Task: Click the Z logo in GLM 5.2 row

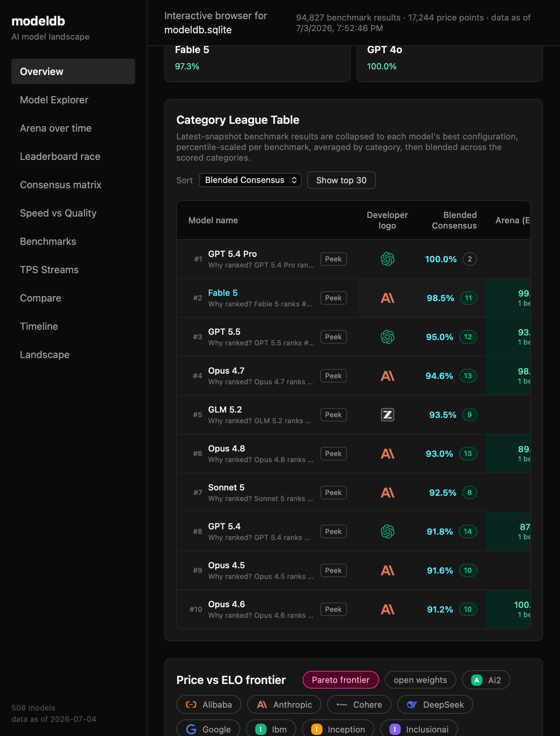Action: coord(387,415)
